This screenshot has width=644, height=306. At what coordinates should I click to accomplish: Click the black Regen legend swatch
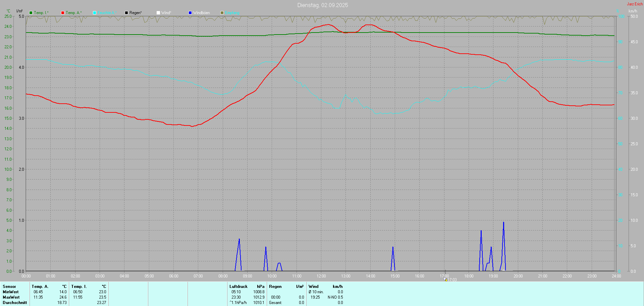pyautogui.click(x=126, y=13)
